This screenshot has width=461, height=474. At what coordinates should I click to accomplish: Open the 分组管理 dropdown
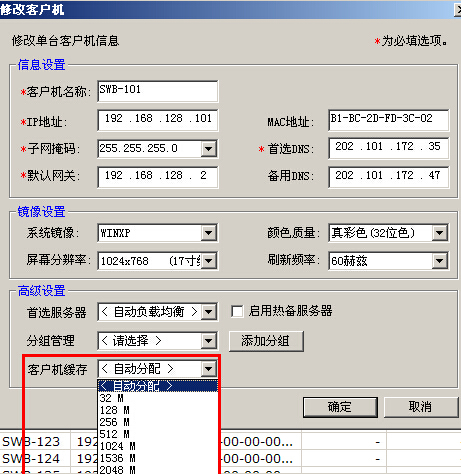pyautogui.click(x=209, y=341)
